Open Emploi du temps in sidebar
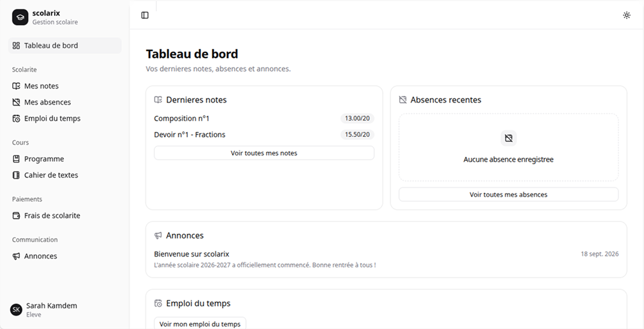Screen dimensions: 644x329 tap(65, 118)
